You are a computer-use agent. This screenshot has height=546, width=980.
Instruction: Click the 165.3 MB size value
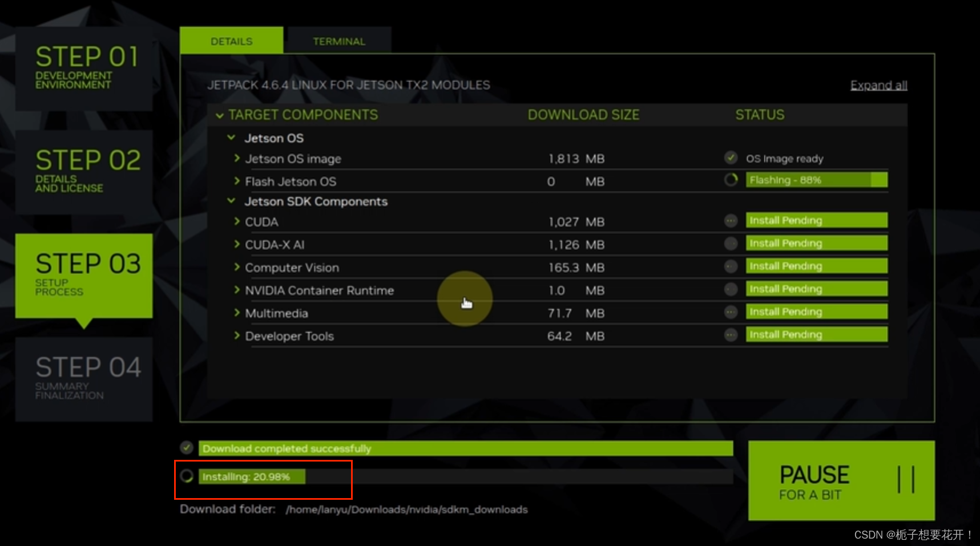[576, 268]
